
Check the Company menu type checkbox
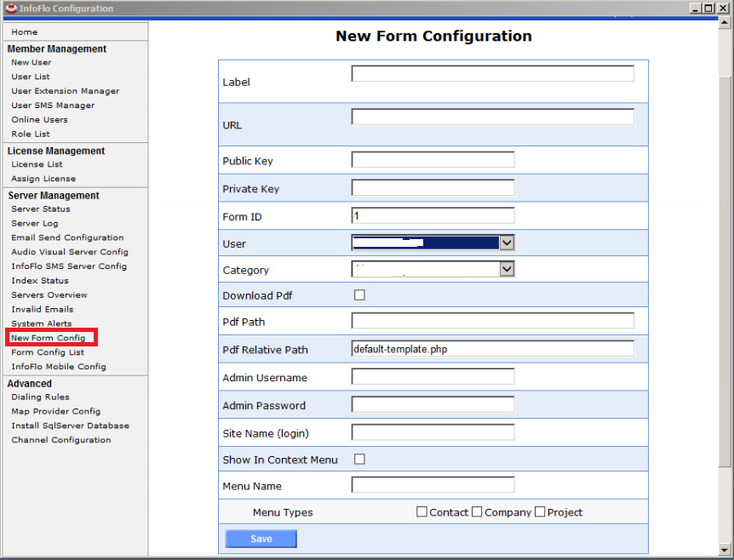[x=477, y=512]
